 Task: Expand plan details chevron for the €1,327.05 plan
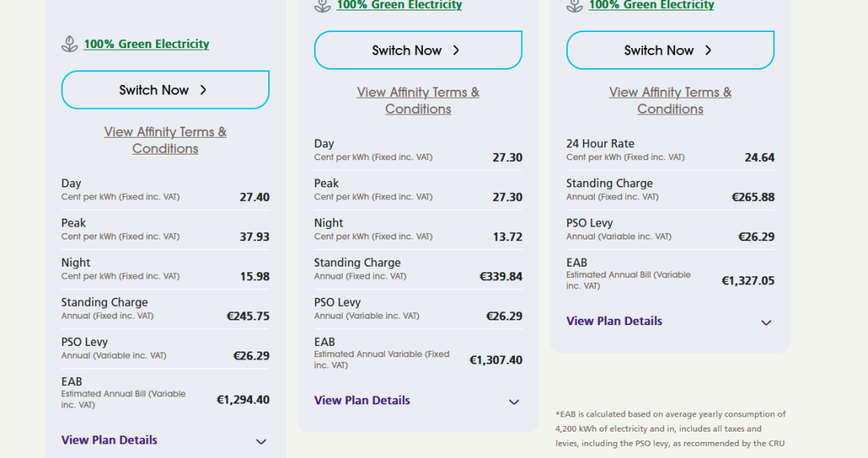tap(766, 323)
